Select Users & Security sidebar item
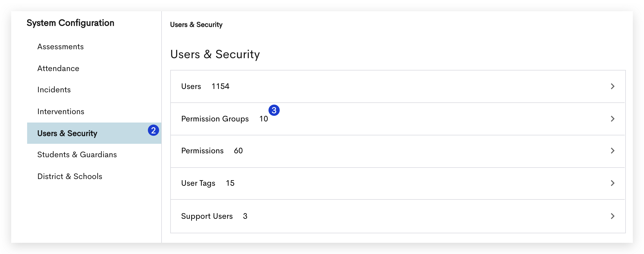 [x=94, y=133]
